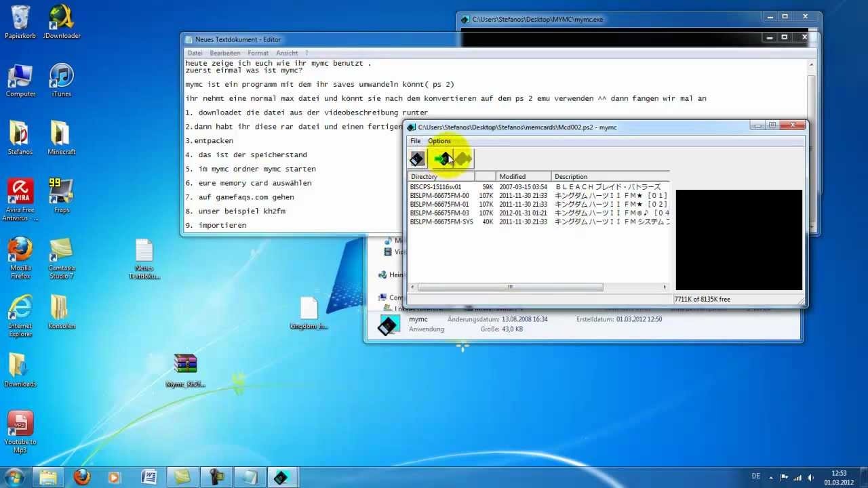868x488 pixels.
Task: Select the Youtube to Mp3 desktop icon
Action: click(20, 432)
